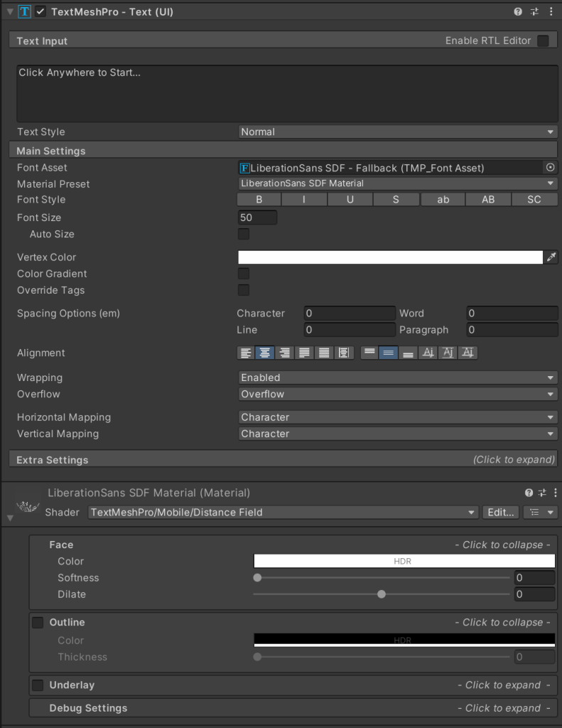The image size is (562, 728).
Task: Enable the Outline checkbox in material
Action: 38,623
